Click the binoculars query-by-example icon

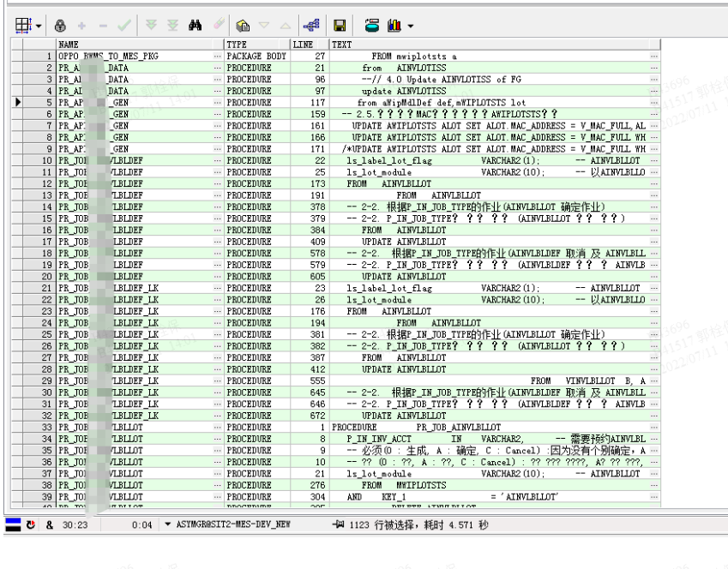click(x=195, y=25)
